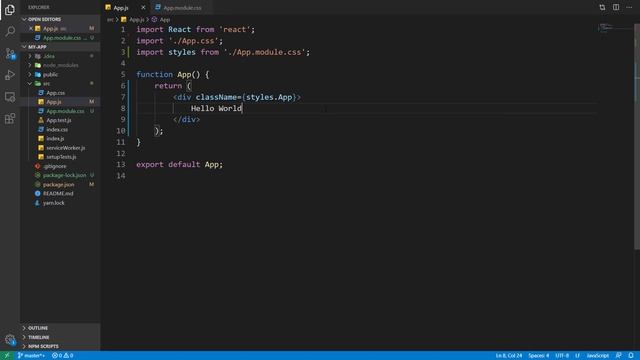
Task: Click the src breadcrumb segment
Action: [110, 20]
